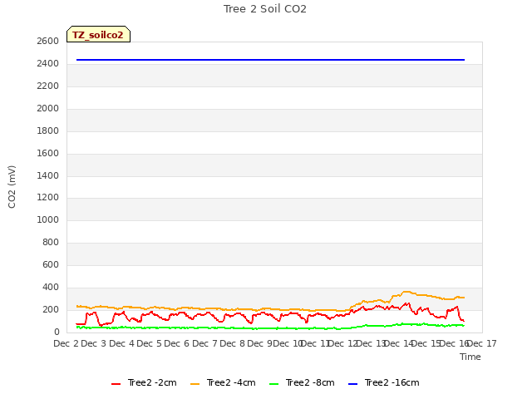Click the 2200 y-axis tick label
The height and width of the screenshot is (399, 532).
48,86
